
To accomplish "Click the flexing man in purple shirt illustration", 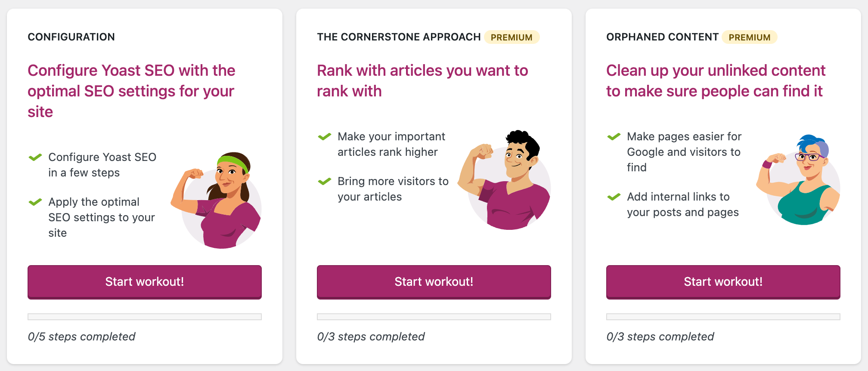I will [505, 180].
